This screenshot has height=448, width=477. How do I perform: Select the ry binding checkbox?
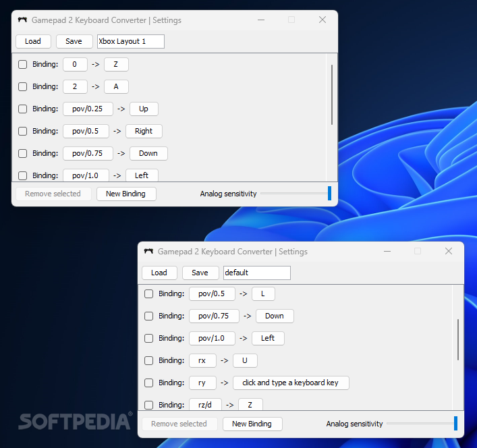(x=148, y=383)
